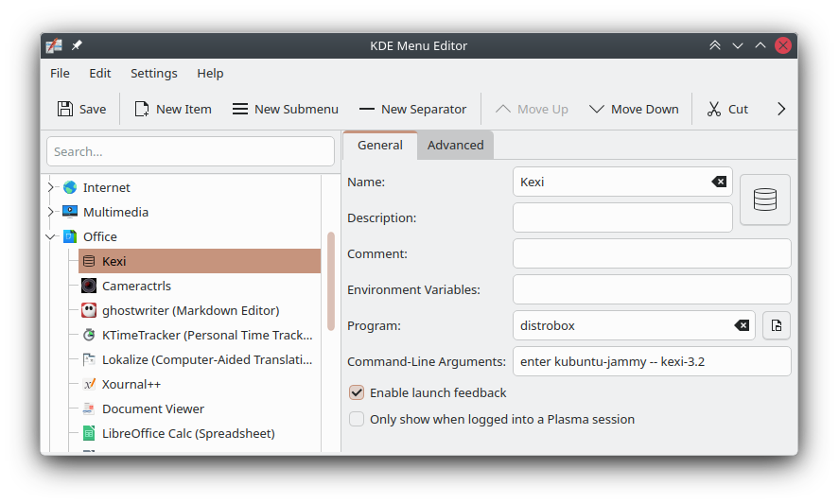Open the Settings menu

(154, 74)
